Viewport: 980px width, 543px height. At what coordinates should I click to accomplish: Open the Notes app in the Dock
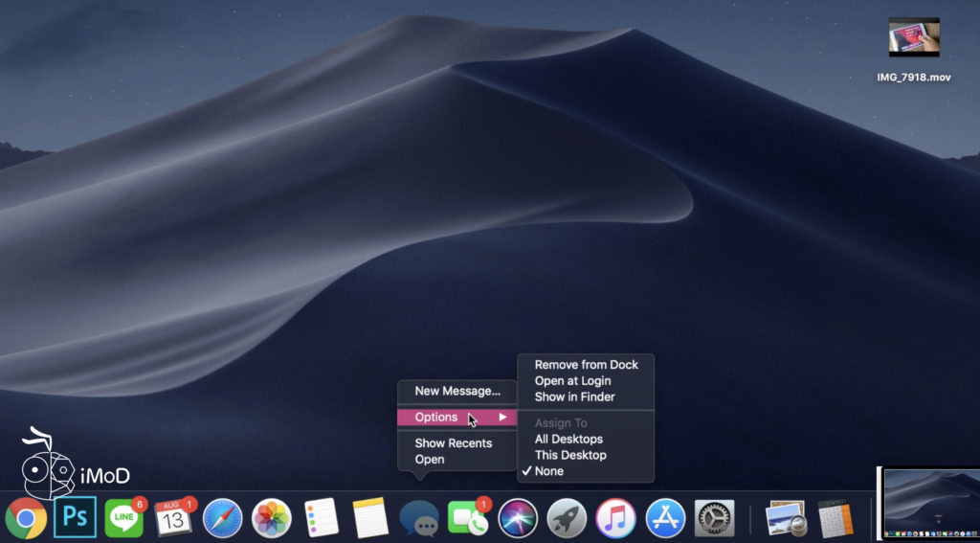370,518
